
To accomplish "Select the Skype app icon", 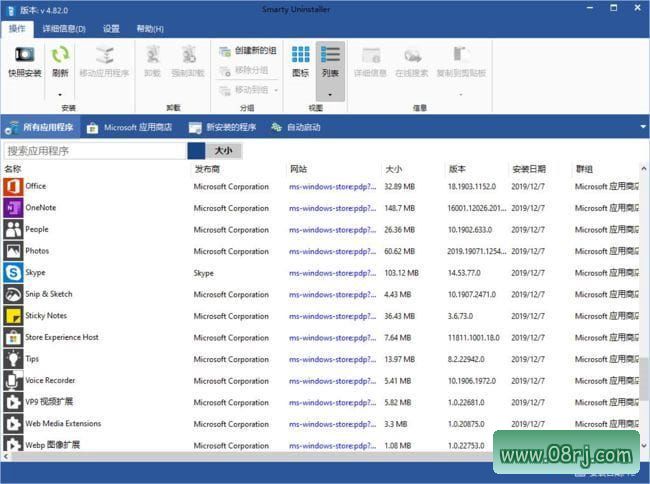I will pos(13,273).
